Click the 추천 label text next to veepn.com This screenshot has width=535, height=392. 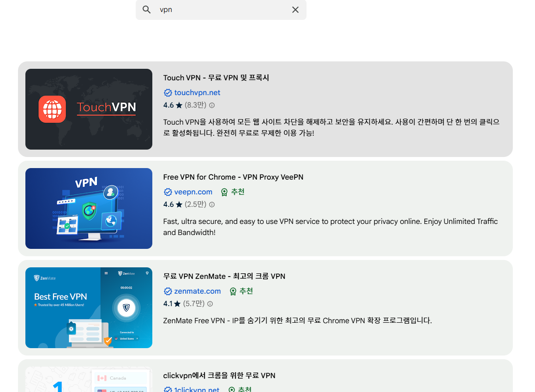[238, 192]
